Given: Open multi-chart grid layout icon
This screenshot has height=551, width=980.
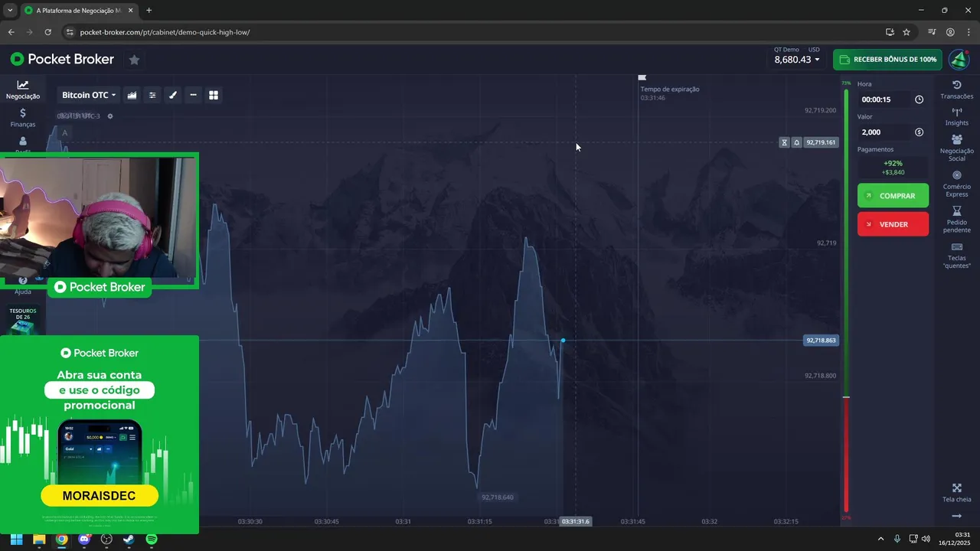Looking at the screenshot, I should pos(214,95).
